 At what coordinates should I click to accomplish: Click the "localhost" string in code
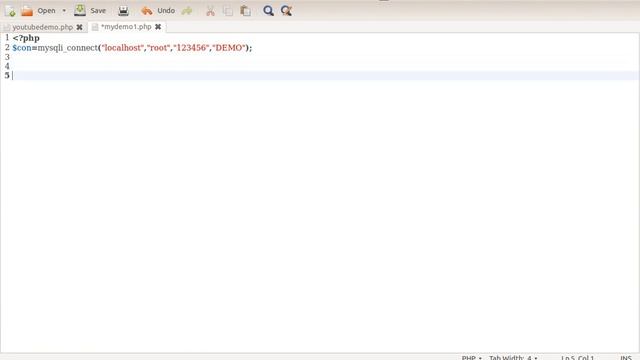(122, 48)
